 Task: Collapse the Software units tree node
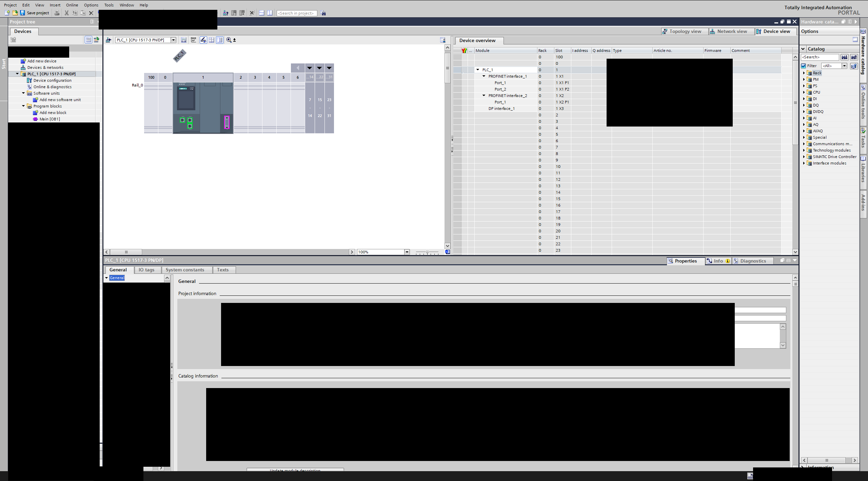[23, 93]
